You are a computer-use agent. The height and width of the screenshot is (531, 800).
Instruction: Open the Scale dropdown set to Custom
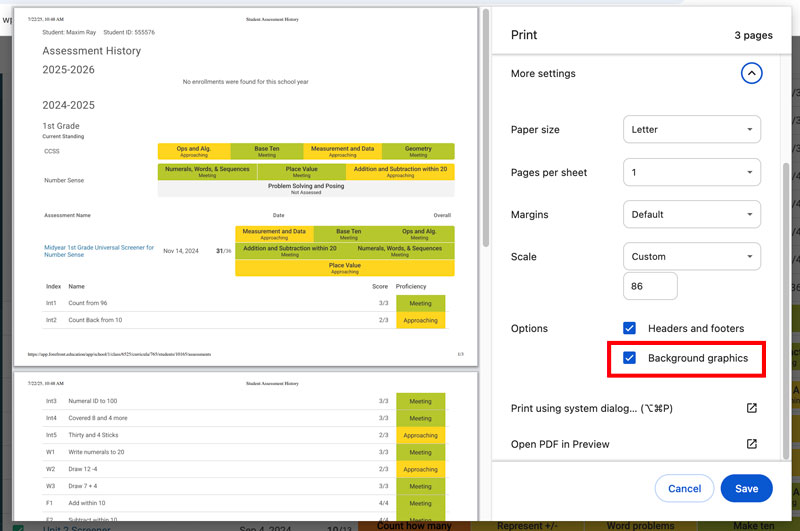point(691,256)
